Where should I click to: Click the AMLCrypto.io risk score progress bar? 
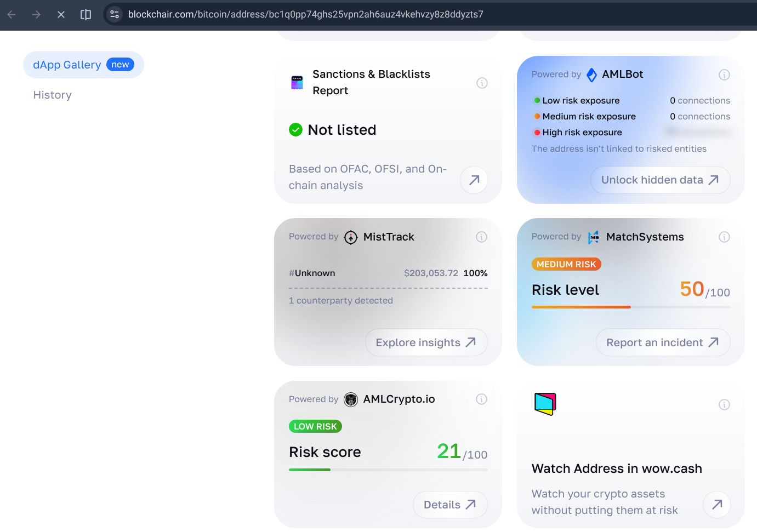tap(388, 470)
